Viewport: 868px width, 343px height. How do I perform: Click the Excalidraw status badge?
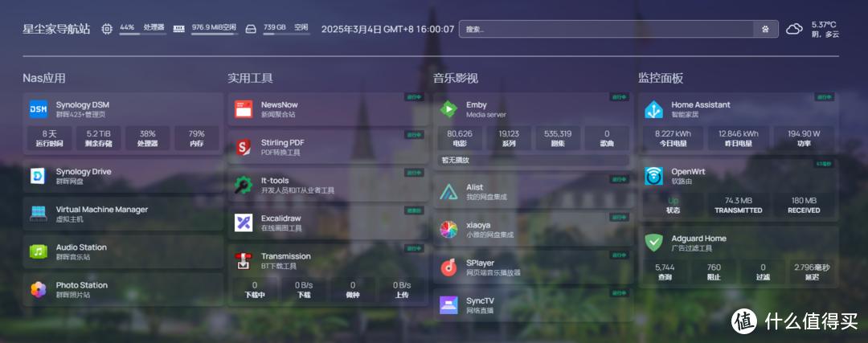[x=414, y=210]
